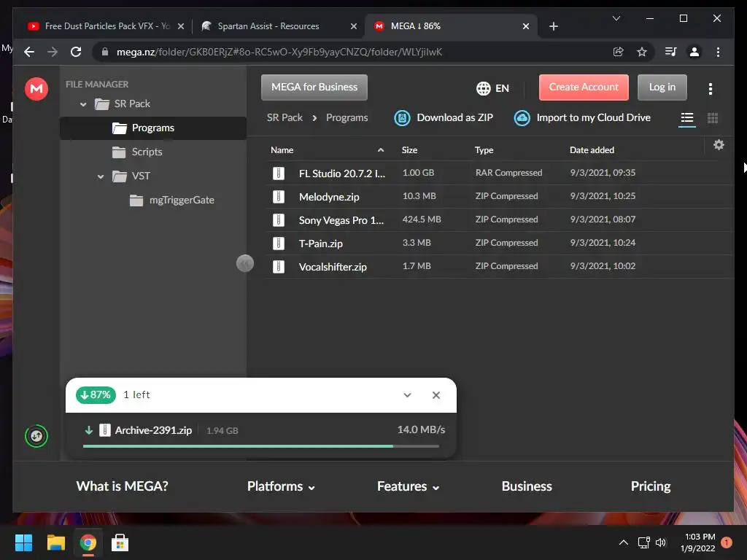Click the Archive-2391.zip download file icon

coord(105,430)
